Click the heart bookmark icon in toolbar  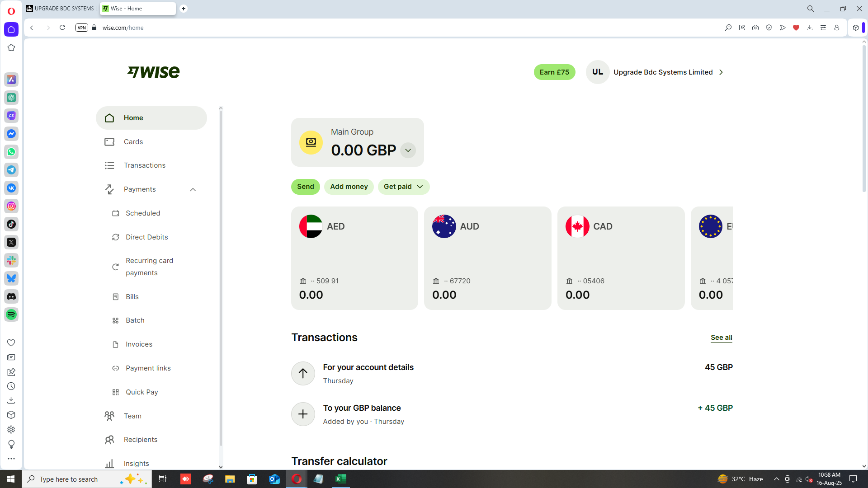click(x=796, y=28)
